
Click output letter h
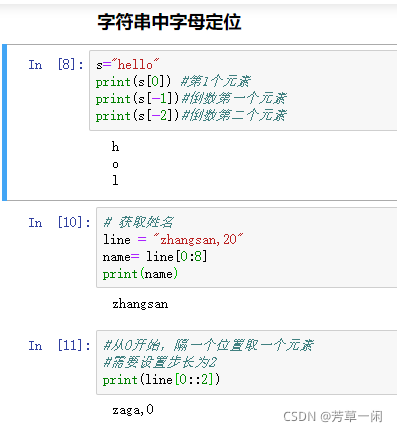click(x=115, y=147)
